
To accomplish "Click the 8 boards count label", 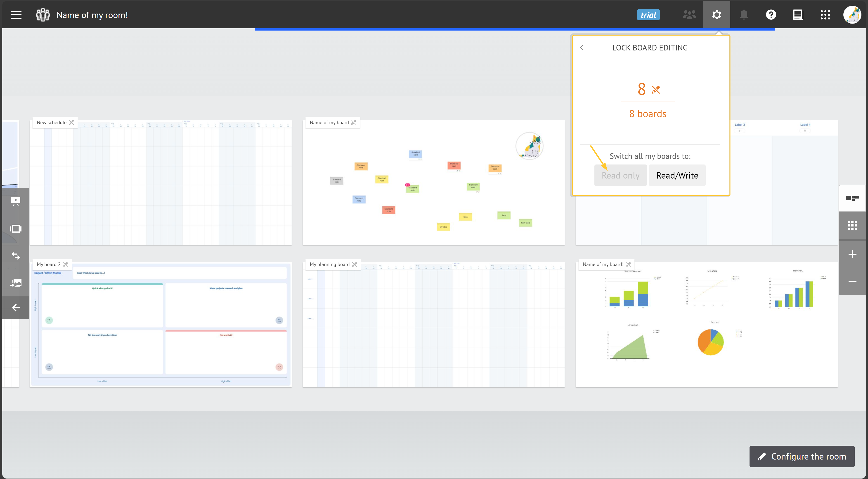I will 648,114.
